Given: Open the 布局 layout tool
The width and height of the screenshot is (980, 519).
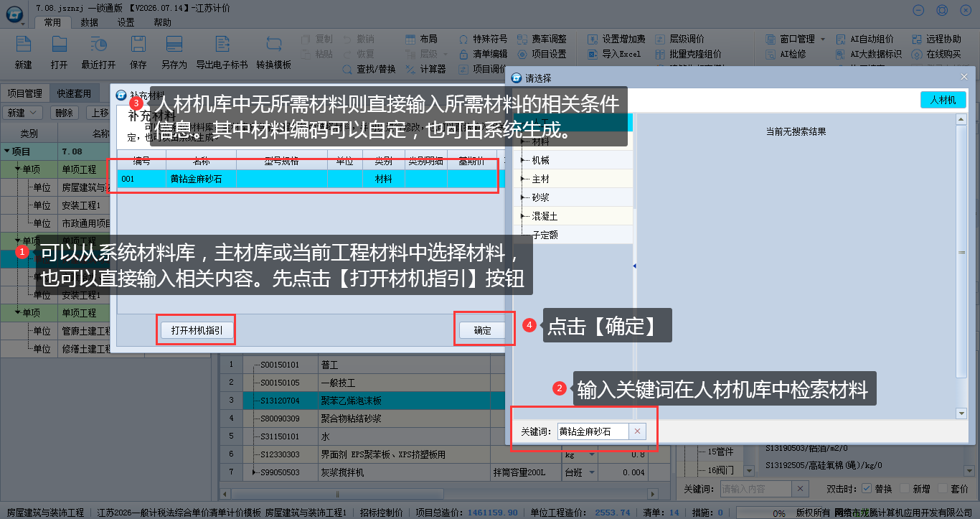Looking at the screenshot, I should point(421,39).
